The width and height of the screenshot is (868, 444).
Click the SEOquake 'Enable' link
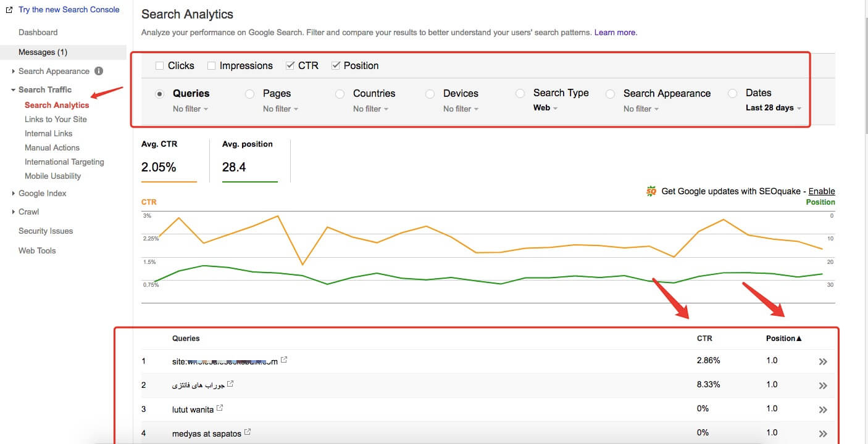click(822, 191)
